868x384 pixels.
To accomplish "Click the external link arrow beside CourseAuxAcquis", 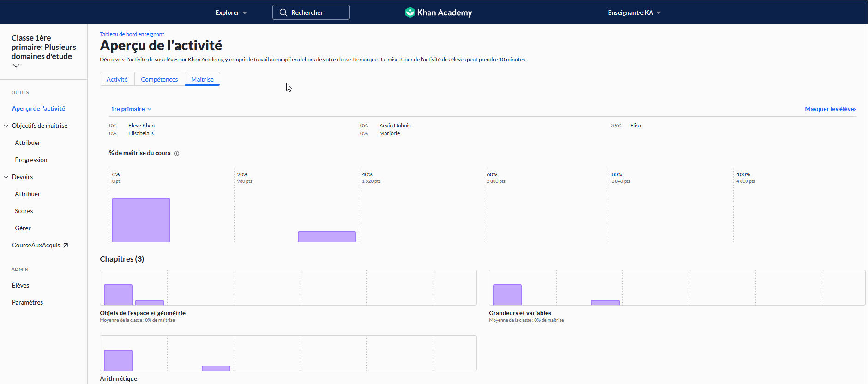I will click(x=66, y=245).
